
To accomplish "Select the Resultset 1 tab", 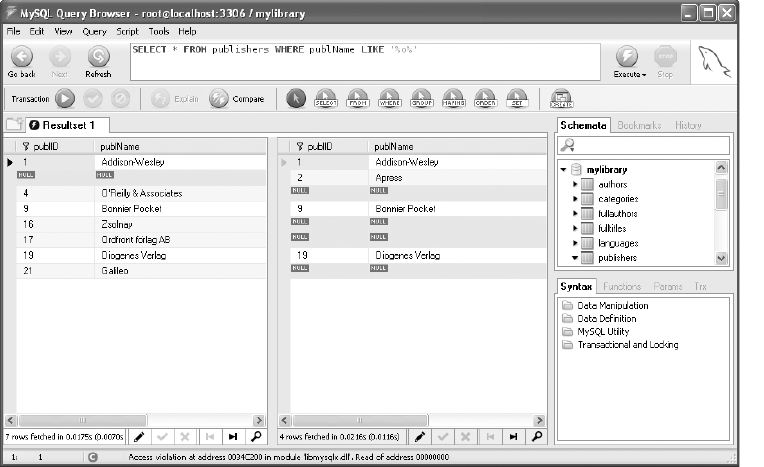I will (68, 125).
